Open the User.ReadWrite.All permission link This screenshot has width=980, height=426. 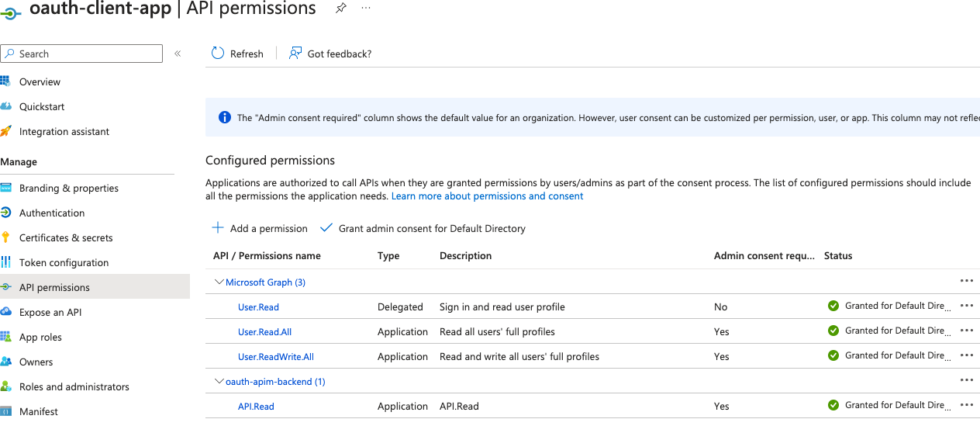tap(276, 357)
